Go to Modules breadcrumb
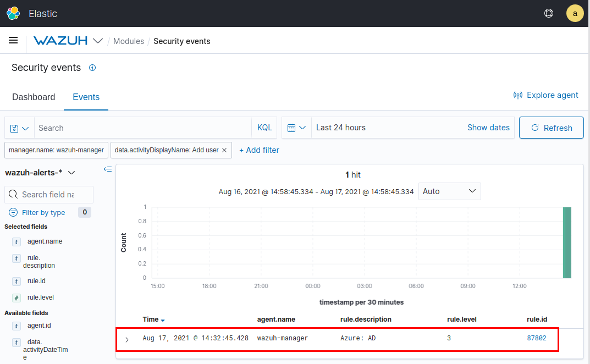The width and height of the screenshot is (590, 364). point(129,41)
